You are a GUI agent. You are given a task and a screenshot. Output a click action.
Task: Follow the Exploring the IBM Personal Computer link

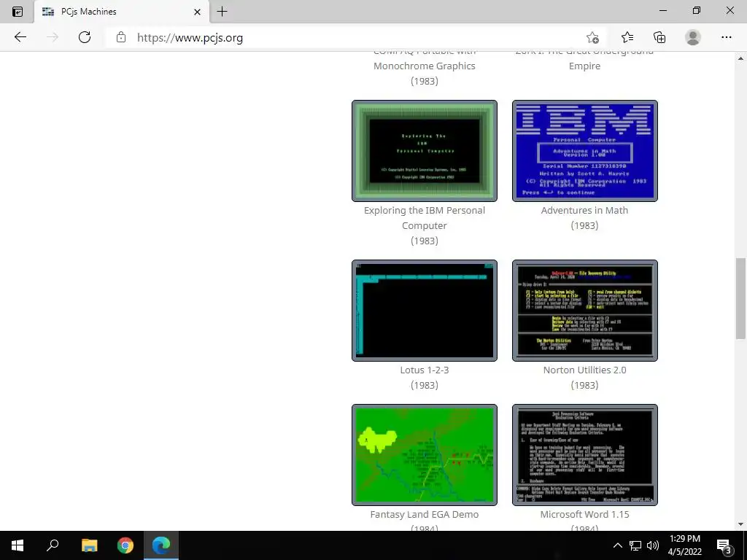[x=425, y=217]
